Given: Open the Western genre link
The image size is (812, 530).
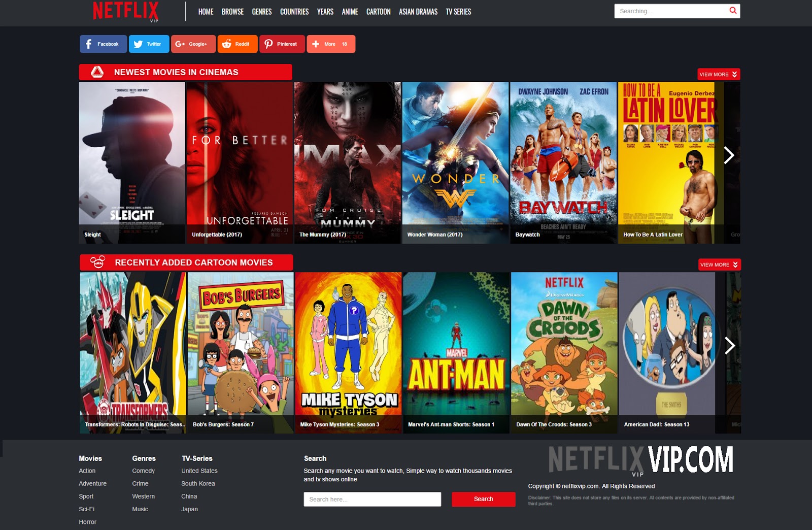Looking at the screenshot, I should point(143,496).
